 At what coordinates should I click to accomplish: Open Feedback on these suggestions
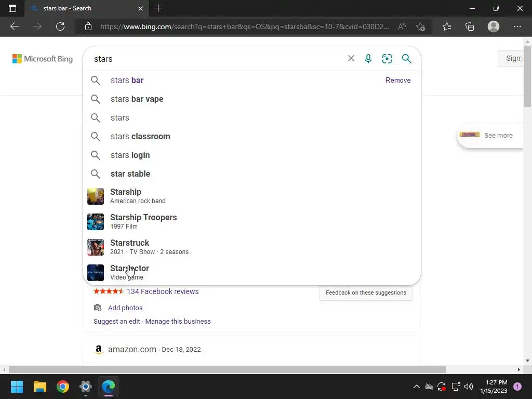[366, 292]
